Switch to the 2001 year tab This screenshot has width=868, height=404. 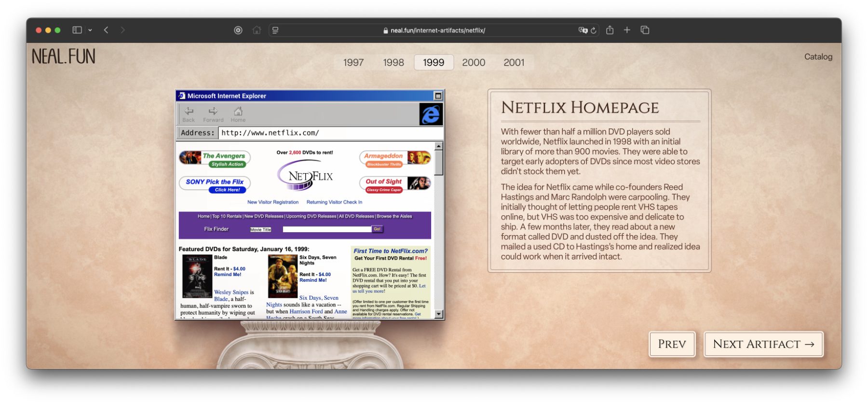514,62
